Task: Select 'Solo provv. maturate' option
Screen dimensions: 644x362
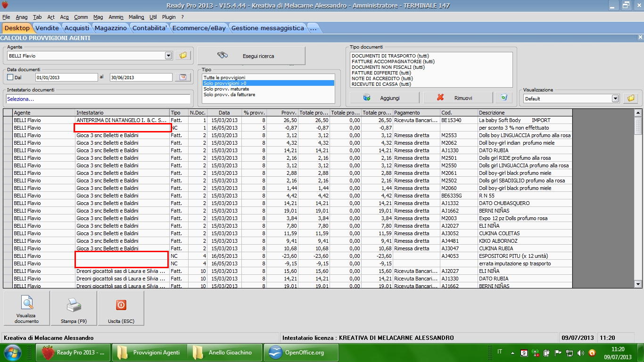Action: (226, 89)
